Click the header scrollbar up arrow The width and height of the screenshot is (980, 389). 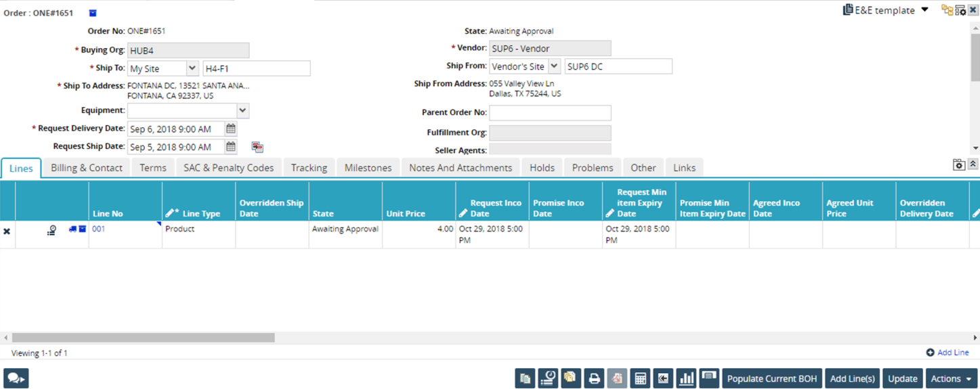pos(975,28)
